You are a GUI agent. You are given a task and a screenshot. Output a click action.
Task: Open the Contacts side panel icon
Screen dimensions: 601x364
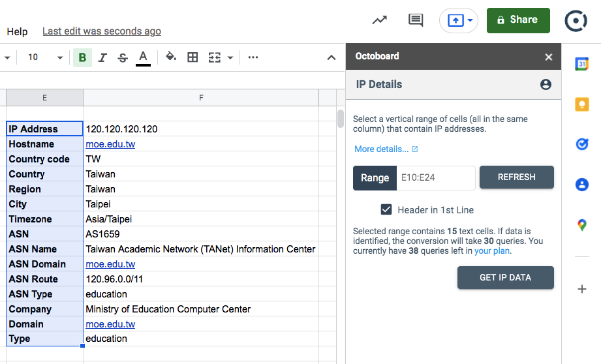(582, 185)
